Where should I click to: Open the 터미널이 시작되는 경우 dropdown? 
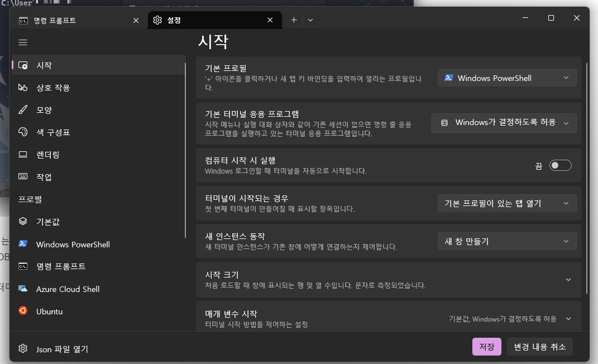tap(507, 203)
